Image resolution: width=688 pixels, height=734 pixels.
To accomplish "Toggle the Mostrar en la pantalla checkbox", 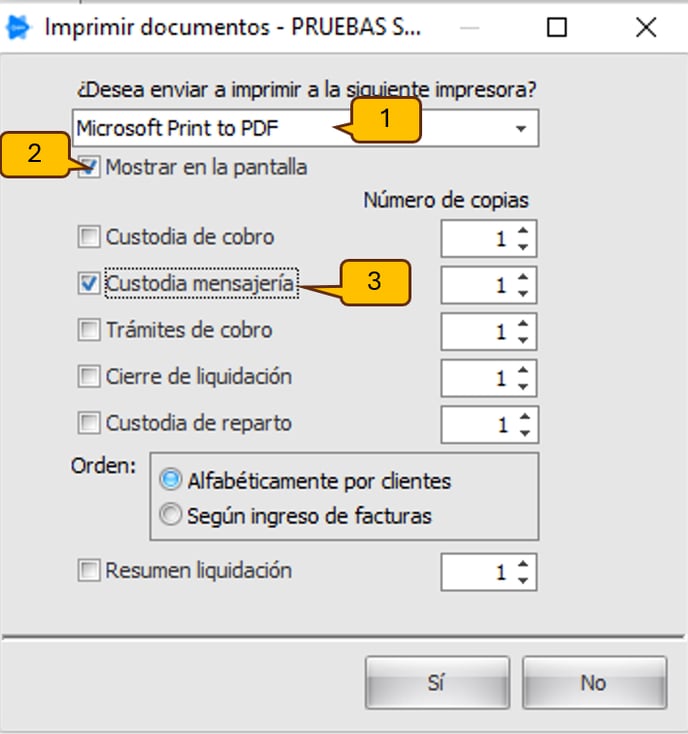I will pos(89,168).
